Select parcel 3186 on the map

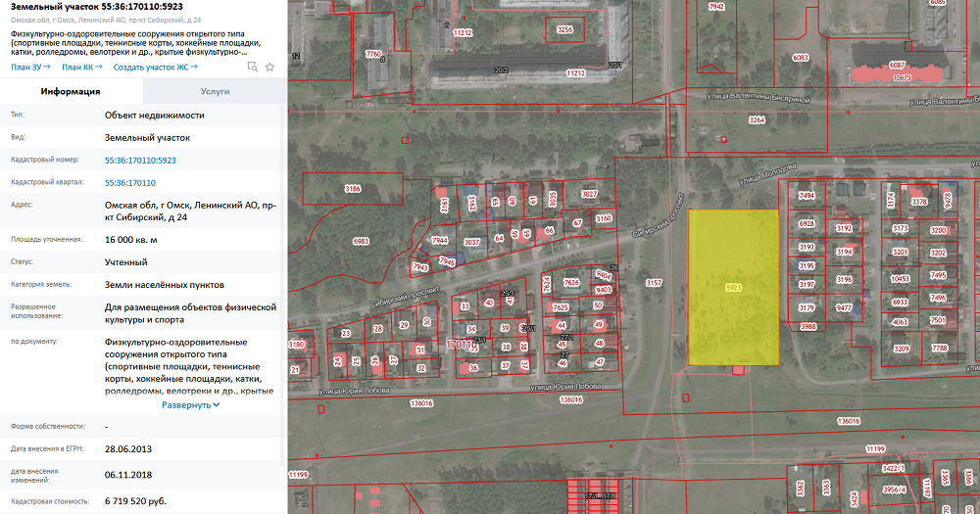[353, 188]
